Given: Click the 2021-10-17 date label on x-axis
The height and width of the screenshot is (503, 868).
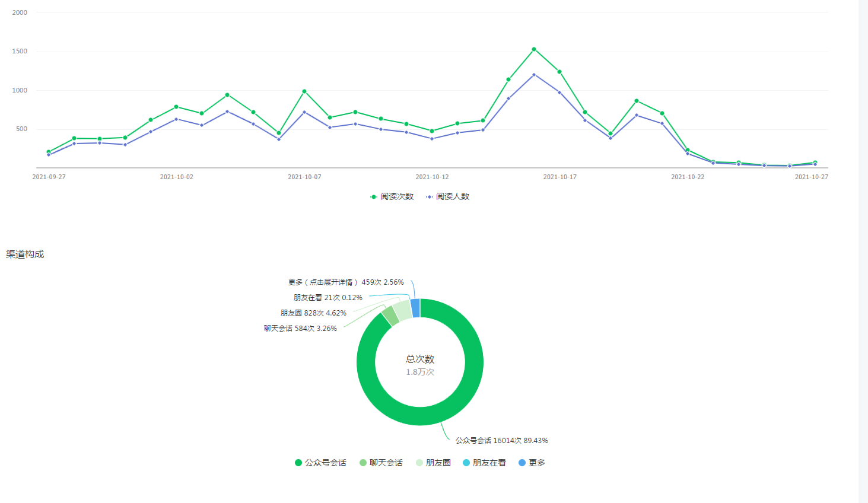Looking at the screenshot, I should [x=559, y=177].
